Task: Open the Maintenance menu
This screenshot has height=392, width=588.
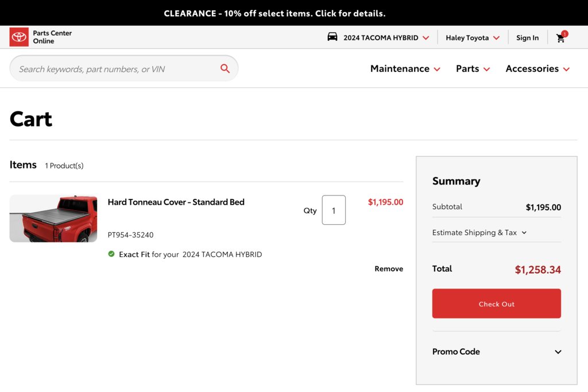Action: [x=405, y=69]
